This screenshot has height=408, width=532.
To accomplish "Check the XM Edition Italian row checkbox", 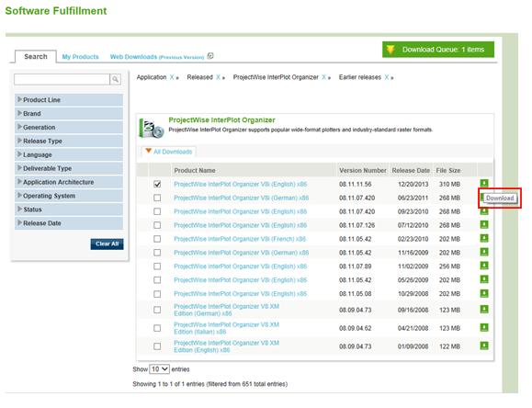I will (157, 328).
